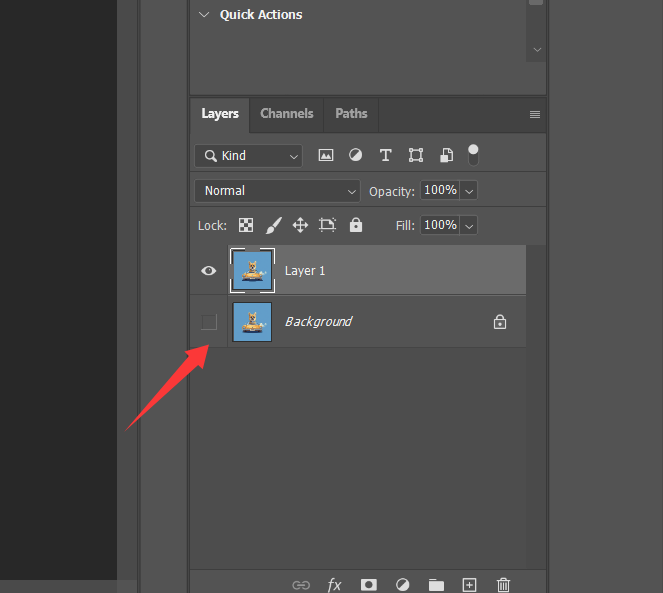Create new fill or adjustment layer
This screenshot has height=593, width=663.
(x=403, y=585)
